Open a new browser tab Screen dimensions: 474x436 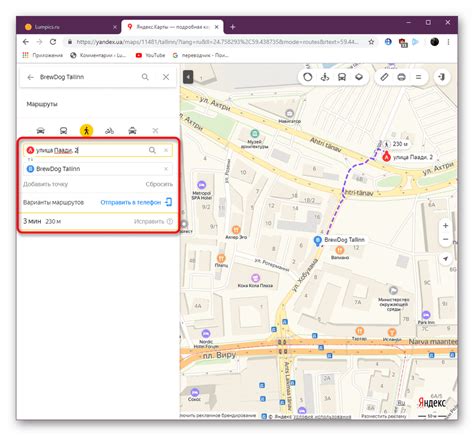[x=233, y=27]
